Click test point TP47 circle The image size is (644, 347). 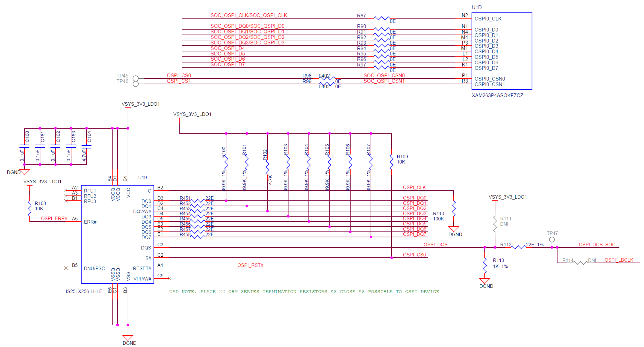tap(552, 240)
